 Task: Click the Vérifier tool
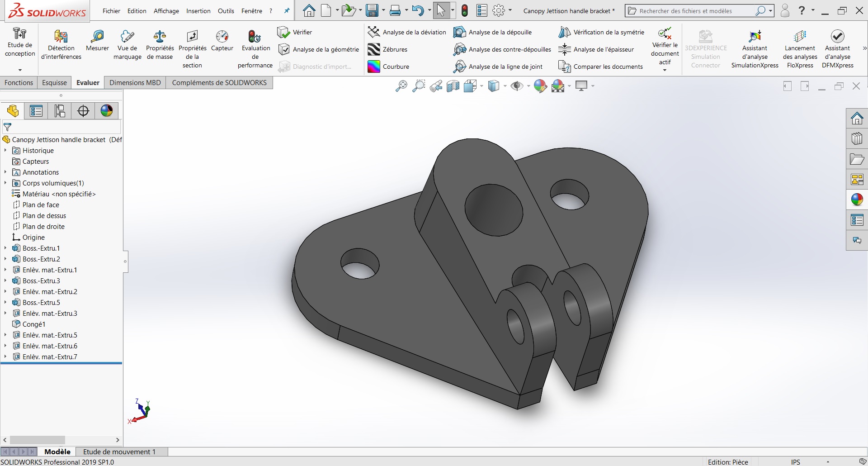pos(295,32)
